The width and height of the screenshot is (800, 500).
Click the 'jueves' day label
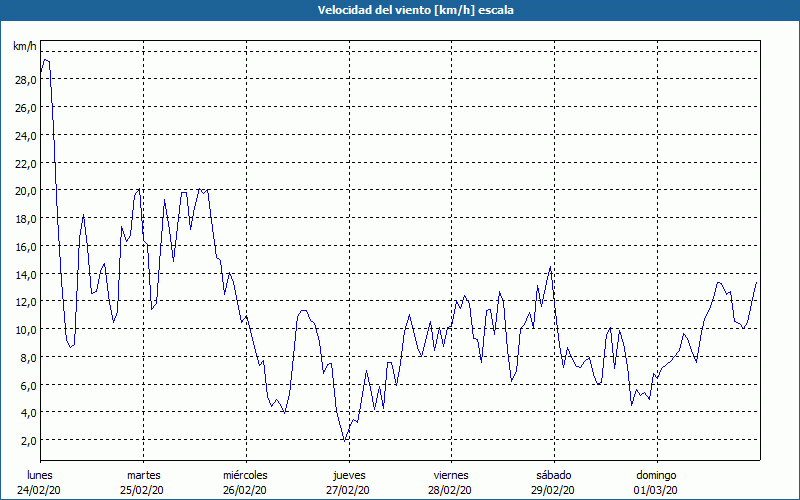coord(349,475)
